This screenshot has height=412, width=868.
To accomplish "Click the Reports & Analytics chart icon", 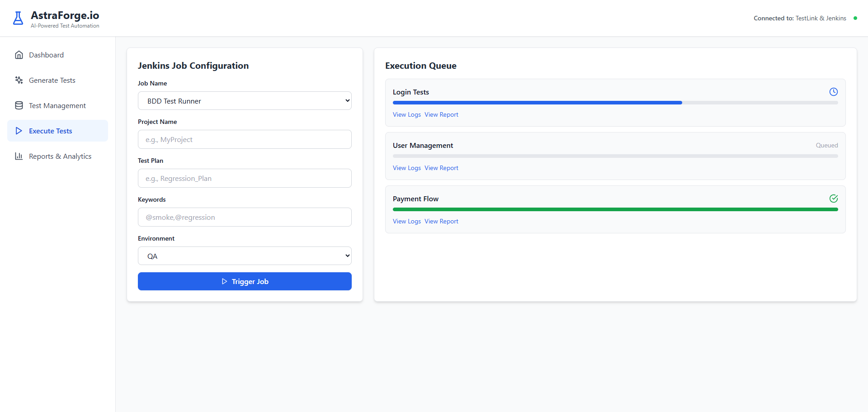I will [19, 156].
